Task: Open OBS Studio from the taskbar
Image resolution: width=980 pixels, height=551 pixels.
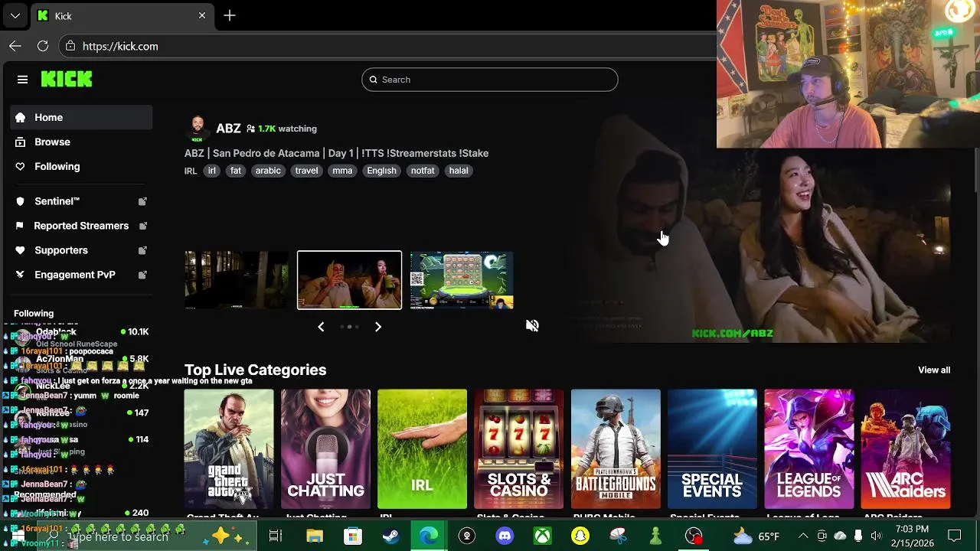Action: [694, 536]
